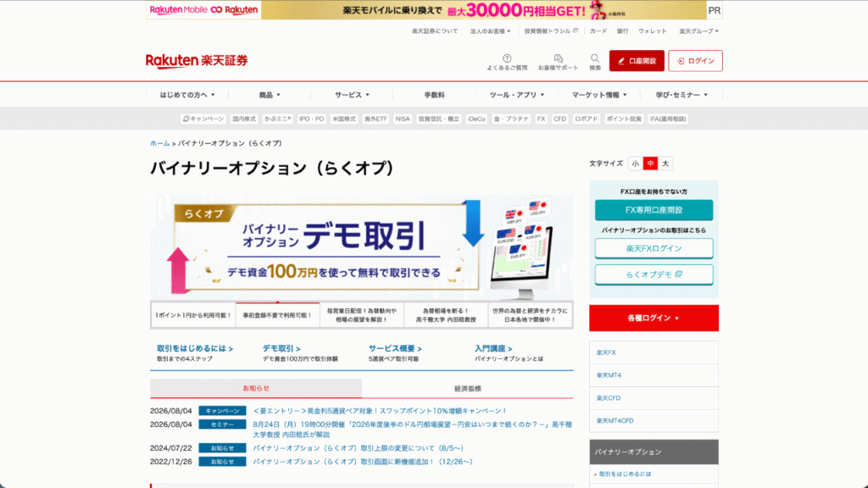Expand 商品 menu
This screenshot has height=488, width=868.
point(270,95)
